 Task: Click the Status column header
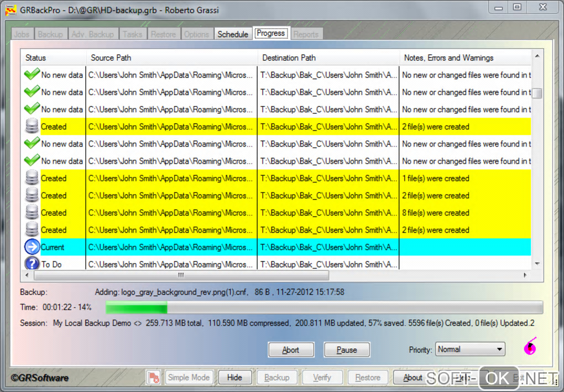tap(53, 58)
